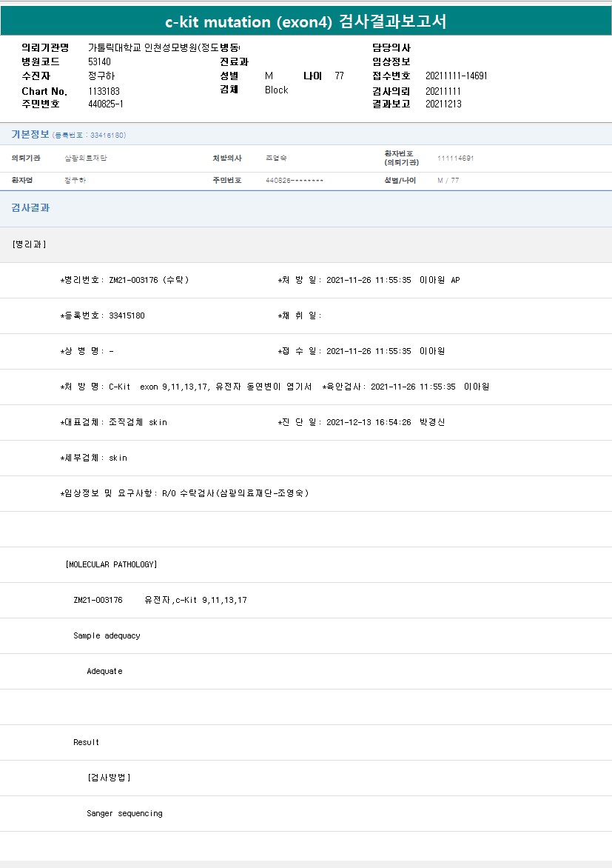
Task: Click the Chart No. field label
Action: (44, 91)
